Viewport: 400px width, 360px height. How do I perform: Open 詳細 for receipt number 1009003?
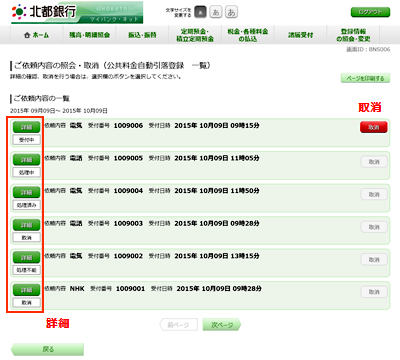tap(27, 225)
